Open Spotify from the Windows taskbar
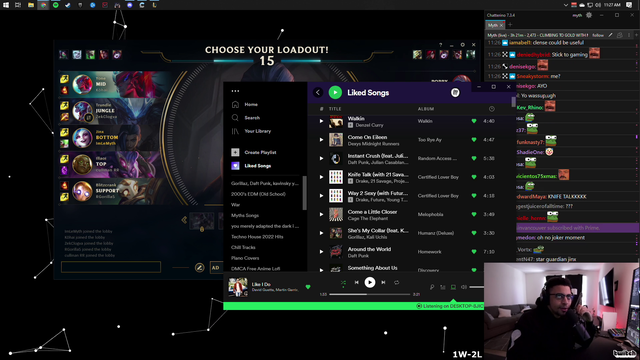 56,5
